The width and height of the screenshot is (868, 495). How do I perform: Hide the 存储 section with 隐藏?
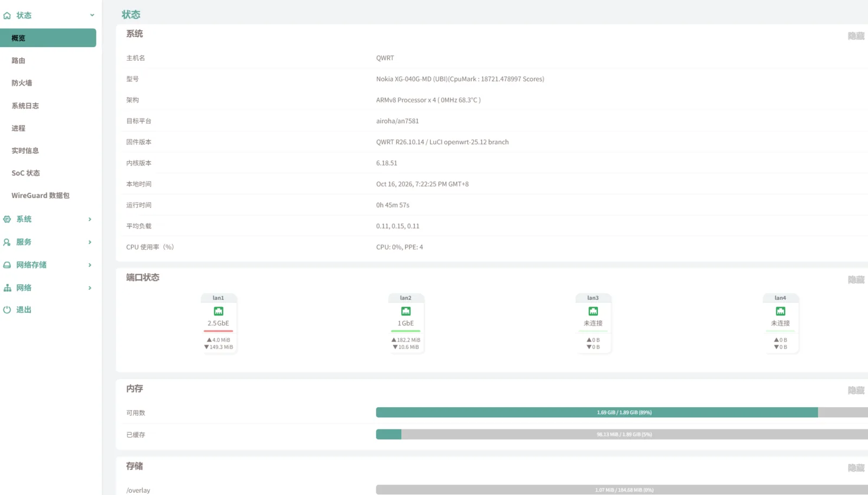[856, 468]
